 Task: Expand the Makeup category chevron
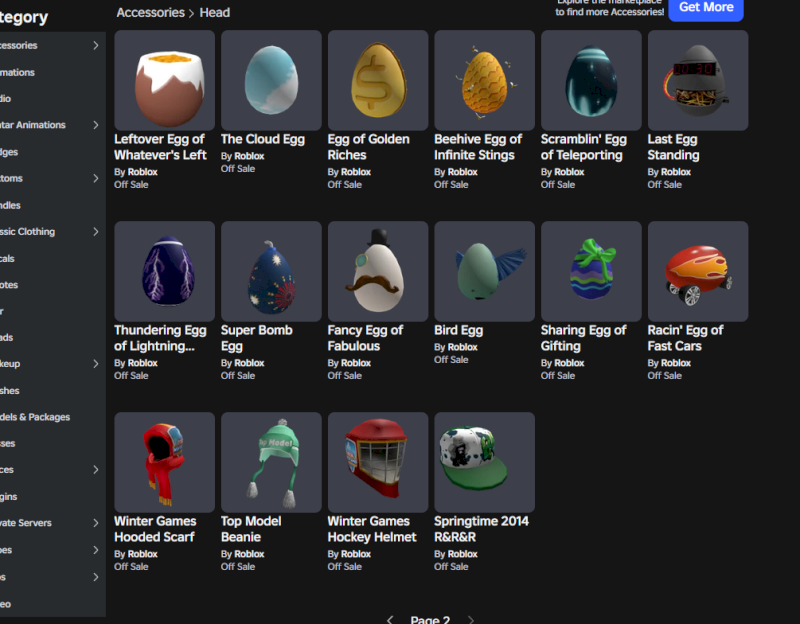95,364
